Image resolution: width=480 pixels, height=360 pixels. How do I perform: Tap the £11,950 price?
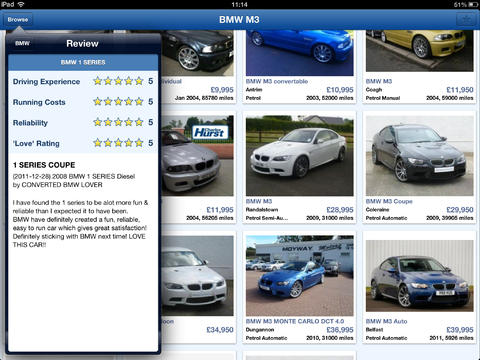[x=460, y=90]
